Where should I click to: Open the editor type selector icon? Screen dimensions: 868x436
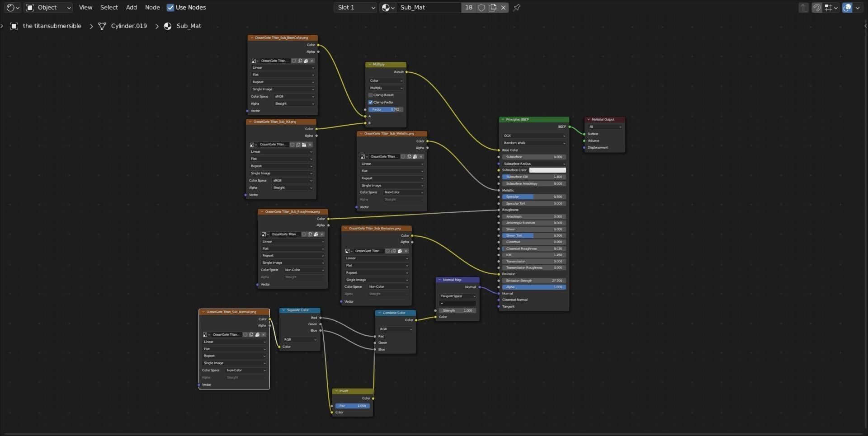(13, 7)
